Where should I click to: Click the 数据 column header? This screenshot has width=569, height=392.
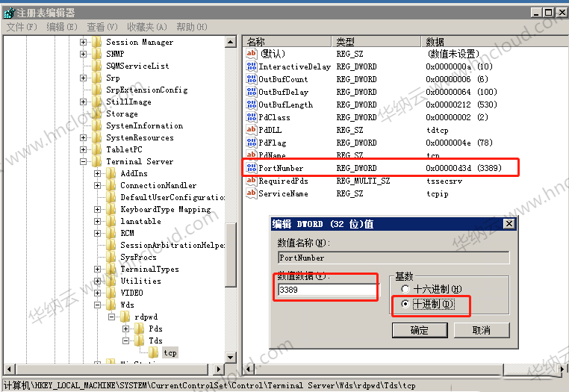(x=494, y=41)
